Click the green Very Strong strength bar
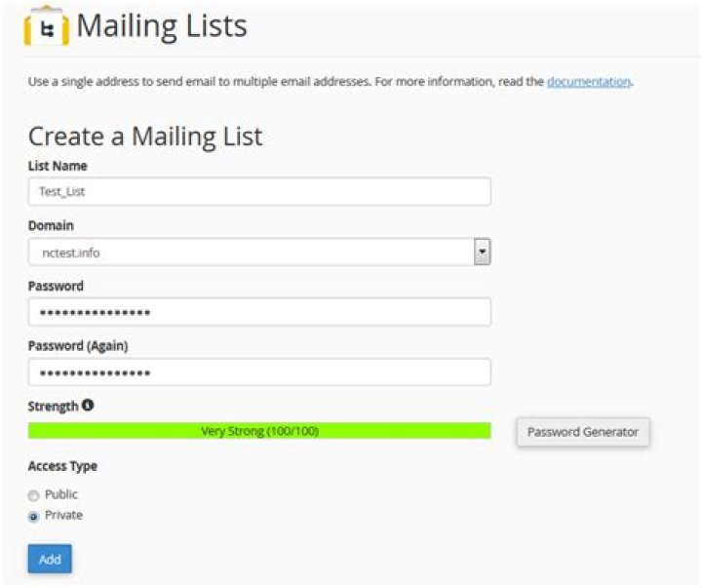702x588 pixels. coord(258,431)
